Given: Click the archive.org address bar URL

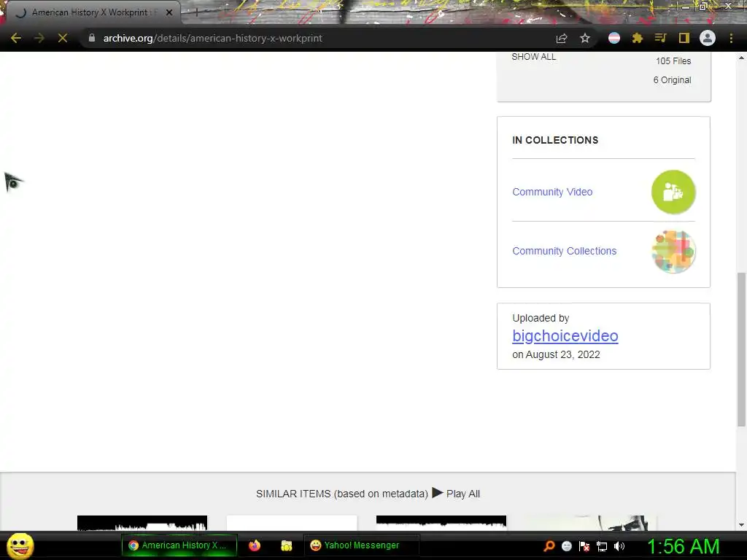Looking at the screenshot, I should pos(212,38).
